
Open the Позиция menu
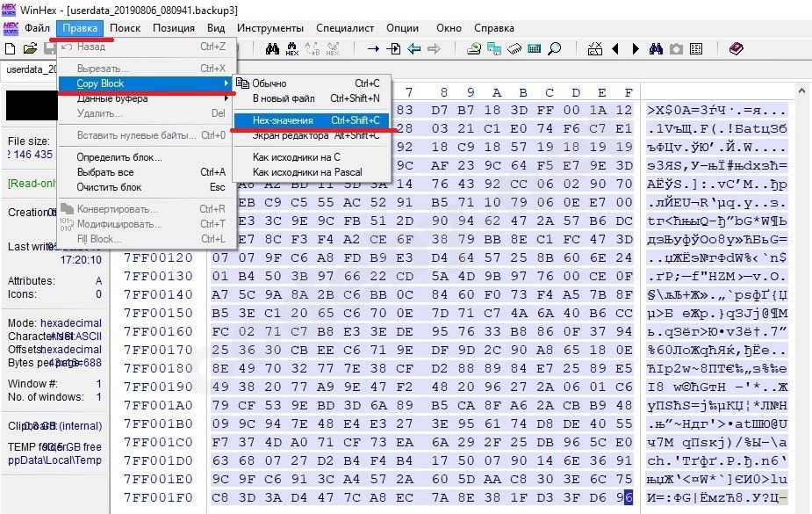tap(174, 28)
